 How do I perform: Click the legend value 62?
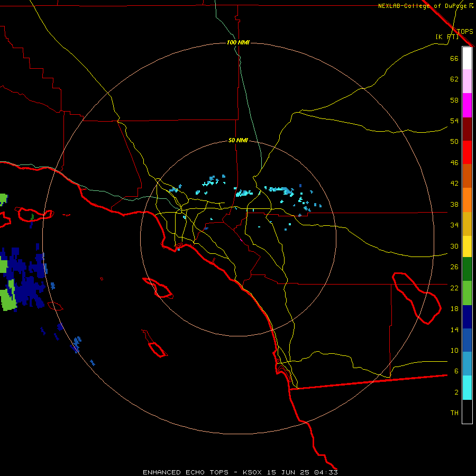[x=454, y=79]
